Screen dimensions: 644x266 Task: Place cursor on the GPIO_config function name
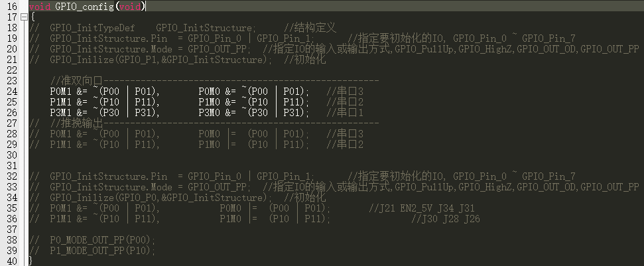[x=84, y=7]
